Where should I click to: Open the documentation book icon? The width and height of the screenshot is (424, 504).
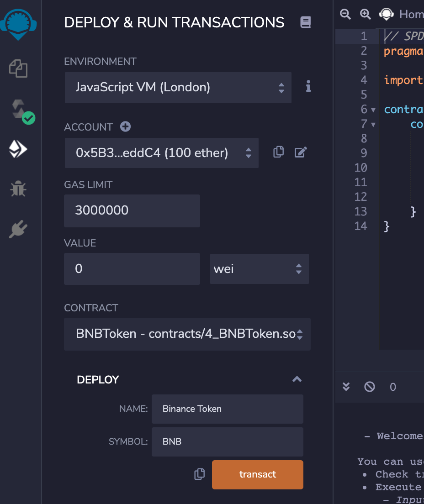(x=305, y=22)
